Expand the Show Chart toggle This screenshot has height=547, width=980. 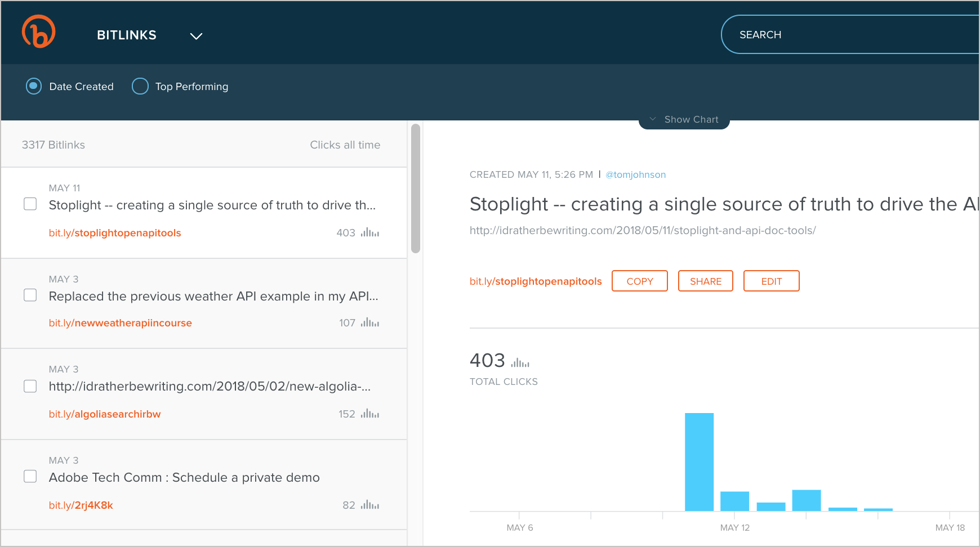point(684,119)
